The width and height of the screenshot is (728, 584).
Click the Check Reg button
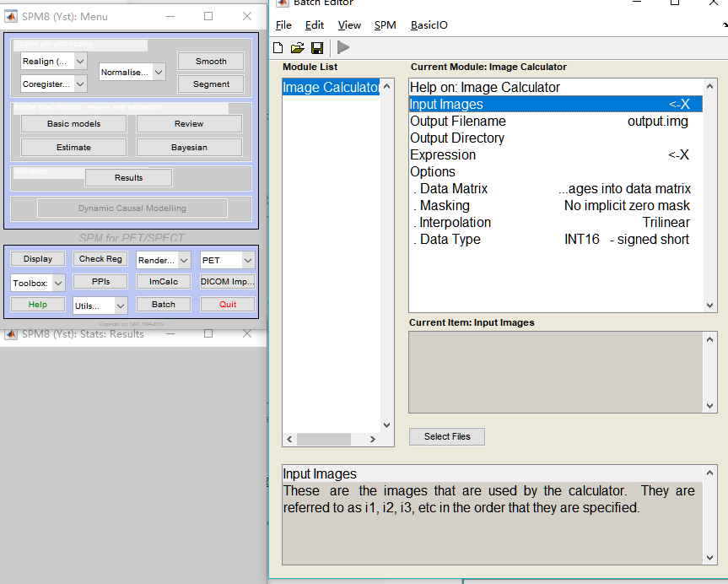coord(100,259)
